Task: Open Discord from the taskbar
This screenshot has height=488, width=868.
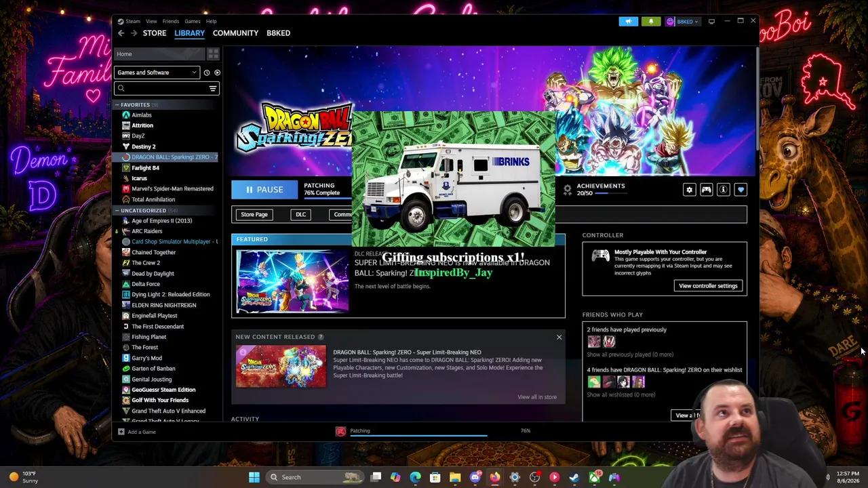Action: coord(475,477)
